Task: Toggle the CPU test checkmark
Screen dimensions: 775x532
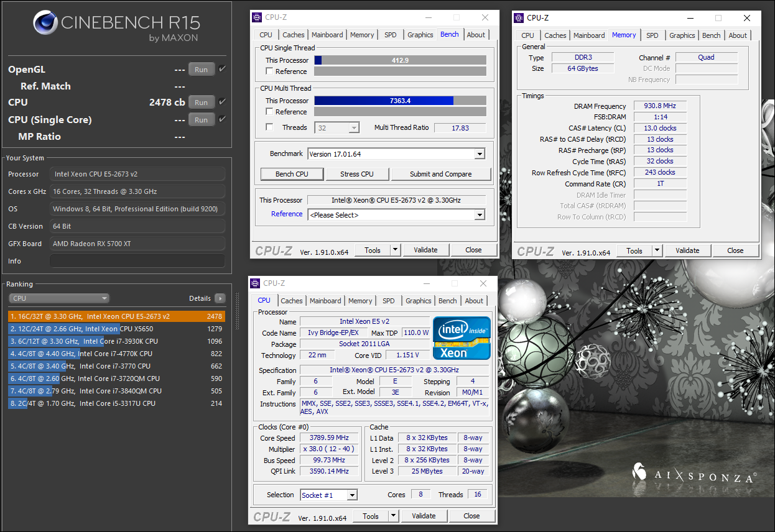Action: pos(222,102)
